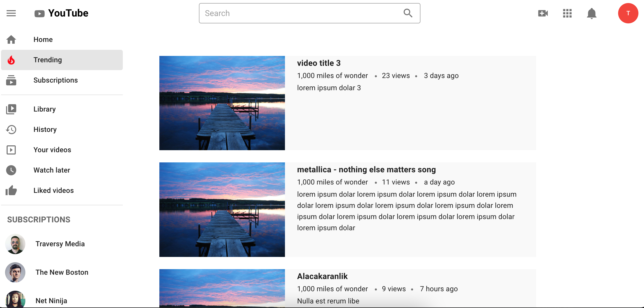644x308 pixels.
Task: Open the Trending section with flame icon
Action: pyautogui.click(x=11, y=60)
